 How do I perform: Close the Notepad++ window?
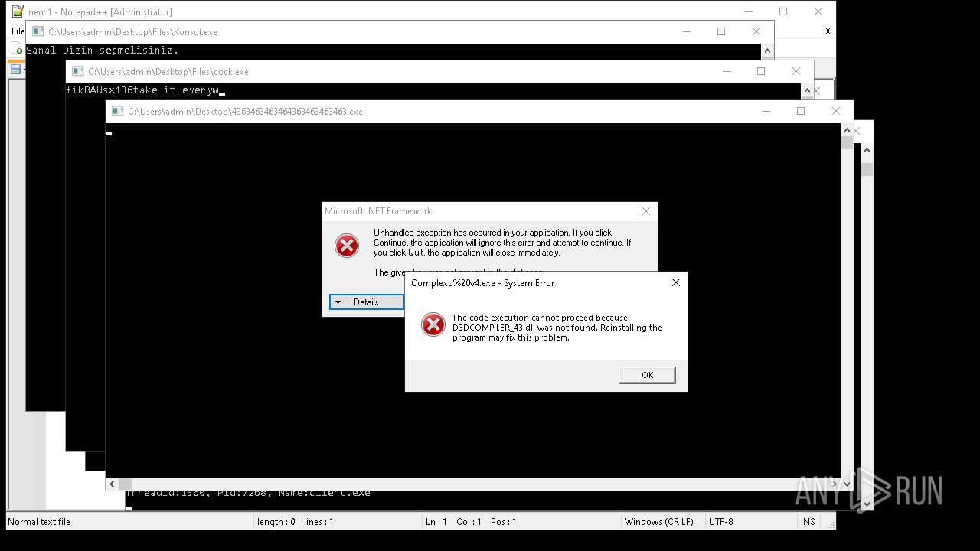coord(818,11)
